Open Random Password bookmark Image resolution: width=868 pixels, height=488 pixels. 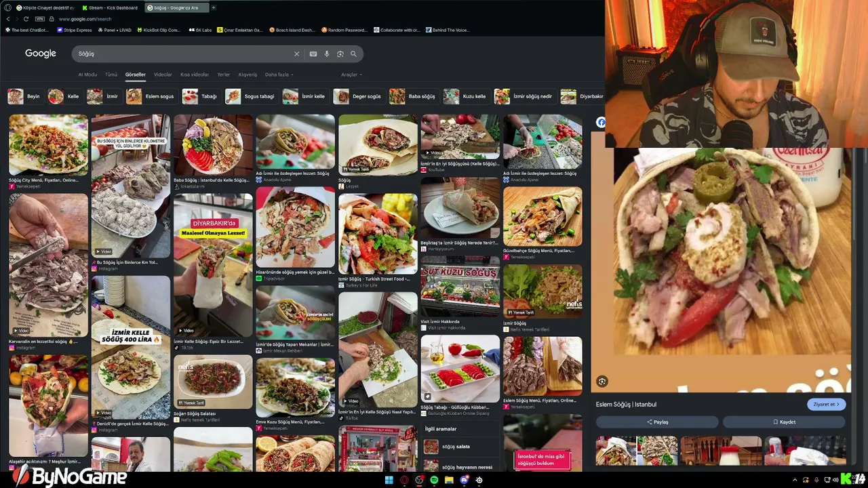click(x=344, y=30)
